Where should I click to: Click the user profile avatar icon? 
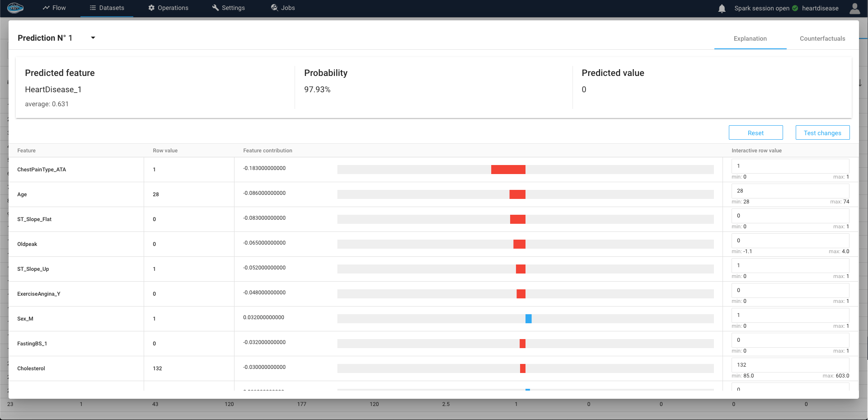click(854, 8)
